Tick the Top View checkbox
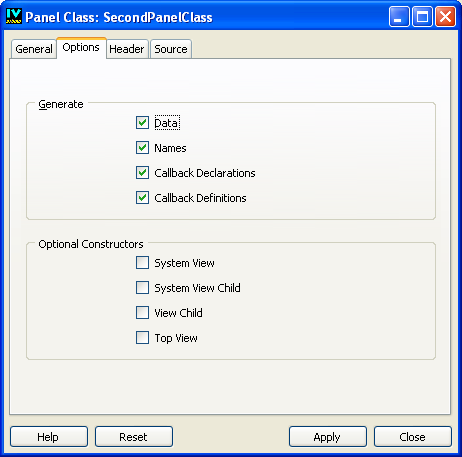 pos(142,338)
